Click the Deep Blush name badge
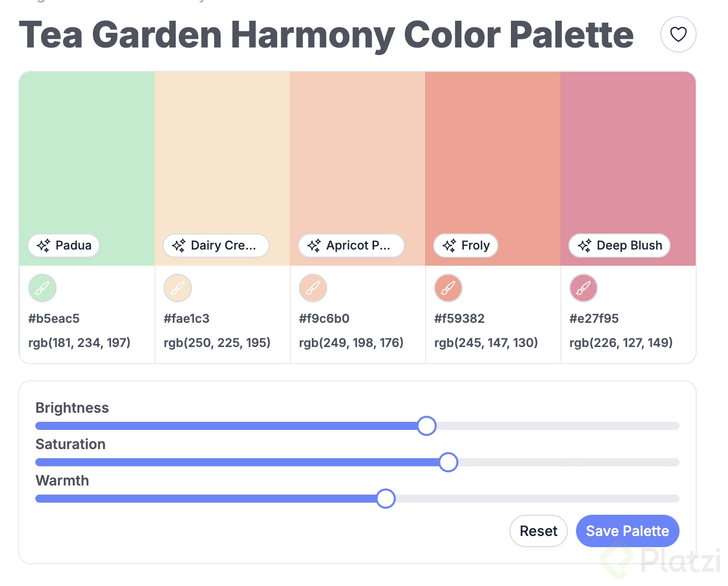 point(619,246)
